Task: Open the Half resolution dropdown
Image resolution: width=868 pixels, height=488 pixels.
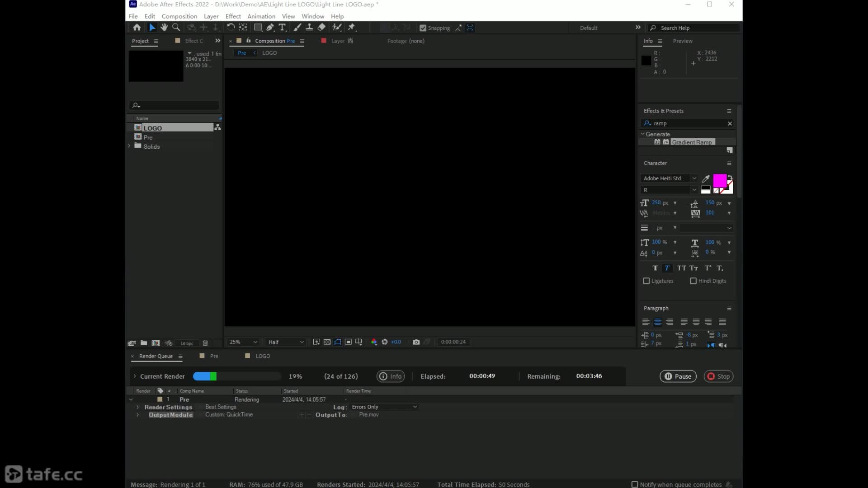Action: click(286, 342)
